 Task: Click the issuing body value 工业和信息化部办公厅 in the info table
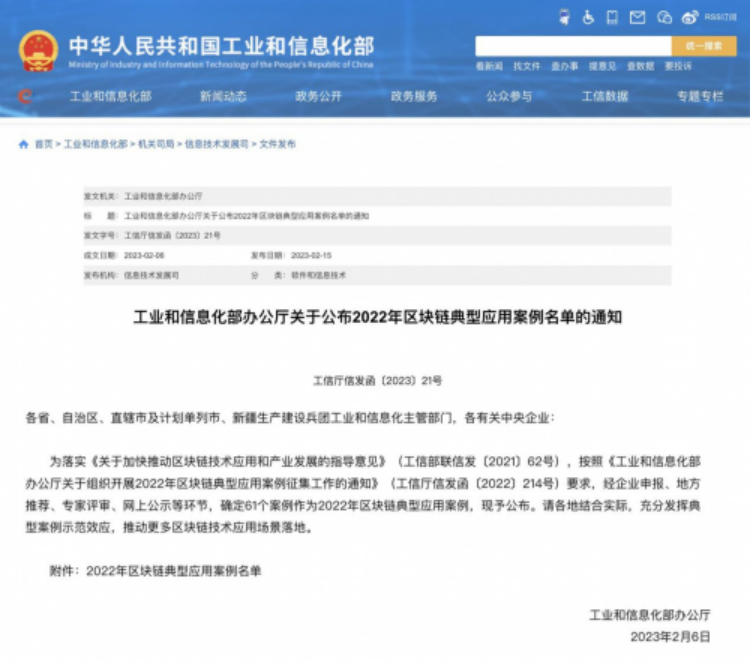163,196
